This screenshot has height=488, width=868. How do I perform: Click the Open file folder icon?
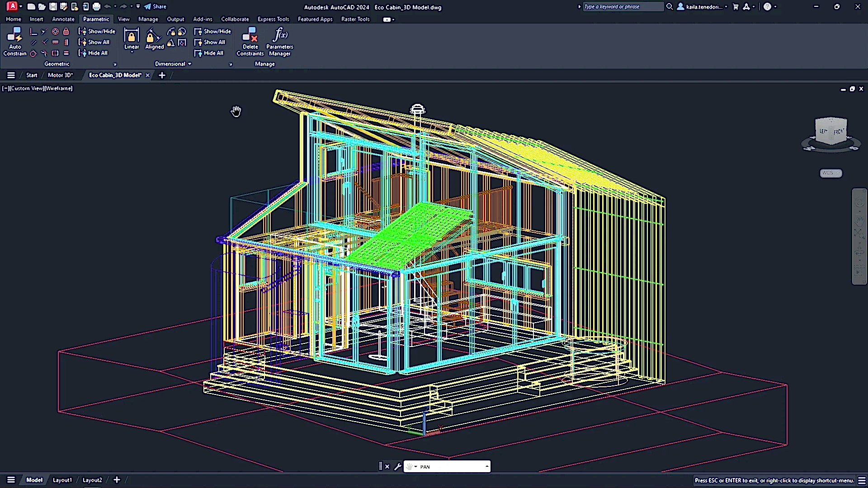click(x=42, y=7)
